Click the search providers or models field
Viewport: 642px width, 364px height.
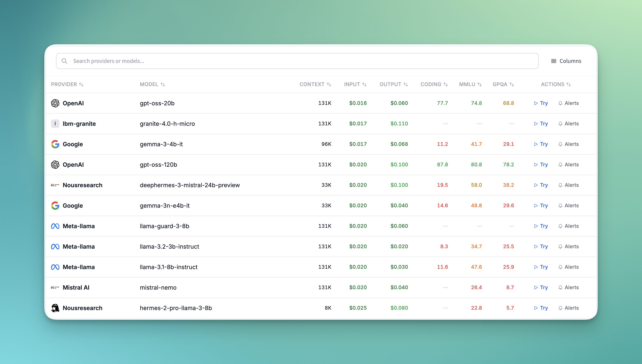175,61
